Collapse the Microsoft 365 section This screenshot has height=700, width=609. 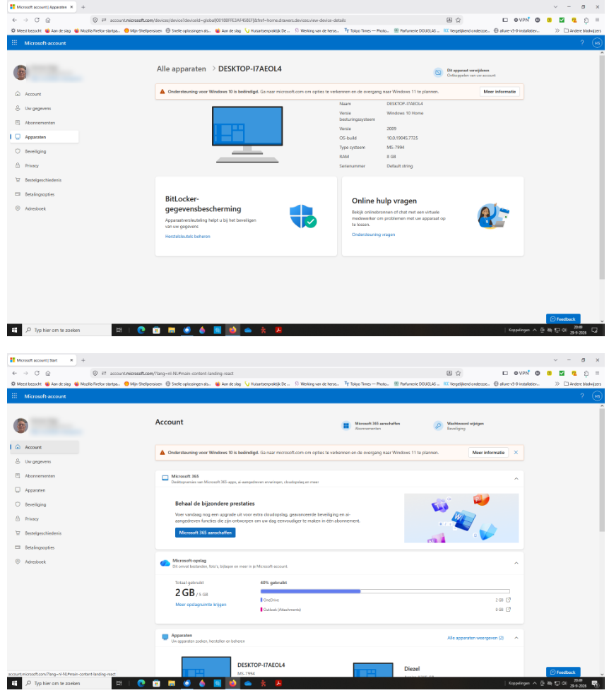[x=516, y=479]
